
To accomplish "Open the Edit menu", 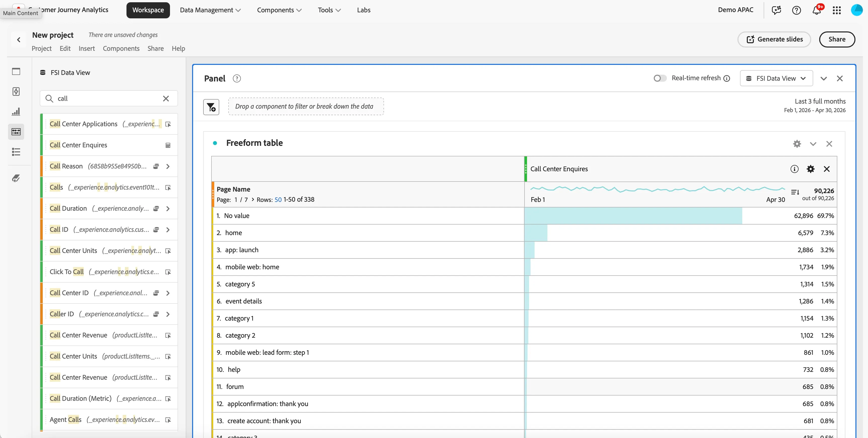I will tap(65, 49).
